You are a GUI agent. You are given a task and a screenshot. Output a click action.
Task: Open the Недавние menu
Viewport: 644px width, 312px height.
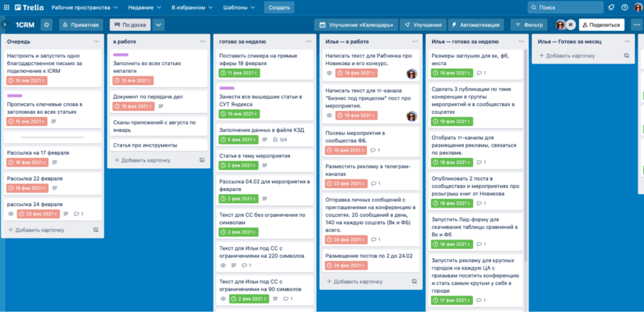[x=145, y=7]
